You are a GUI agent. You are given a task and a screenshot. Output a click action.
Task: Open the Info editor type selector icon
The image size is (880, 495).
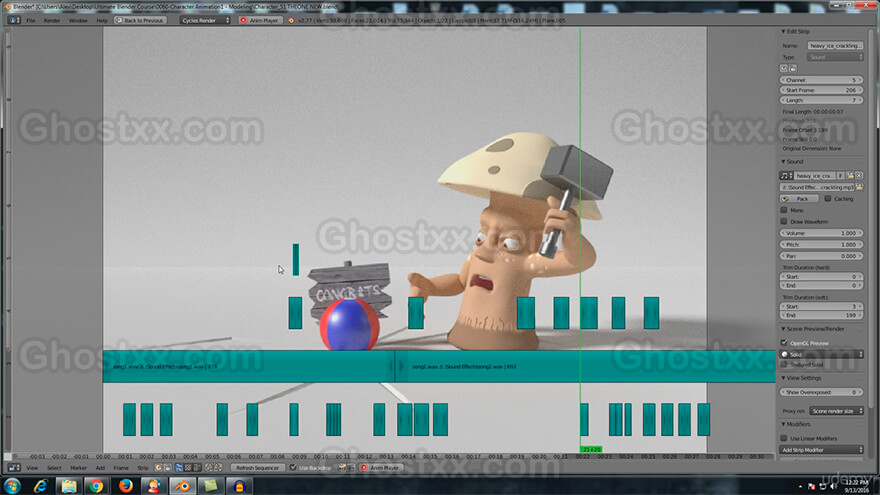coord(13,20)
